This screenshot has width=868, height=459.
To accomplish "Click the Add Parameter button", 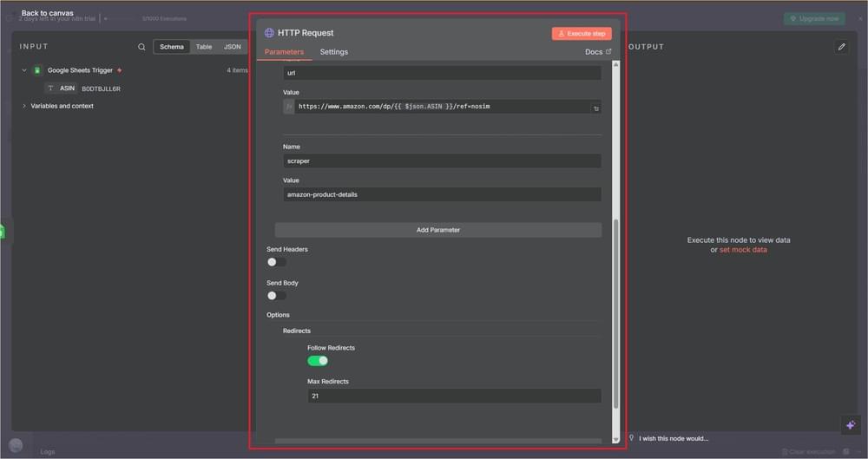I will click(x=437, y=230).
